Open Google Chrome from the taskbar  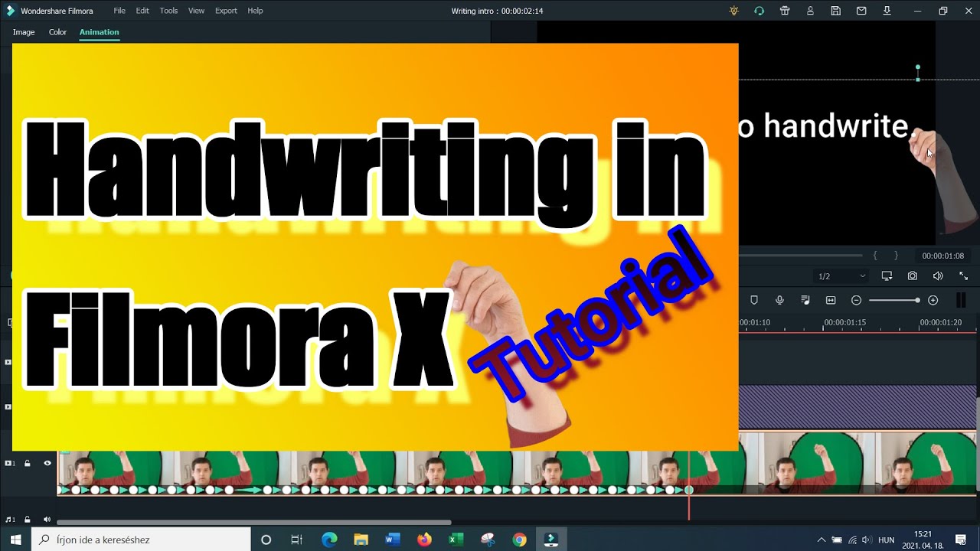click(520, 540)
